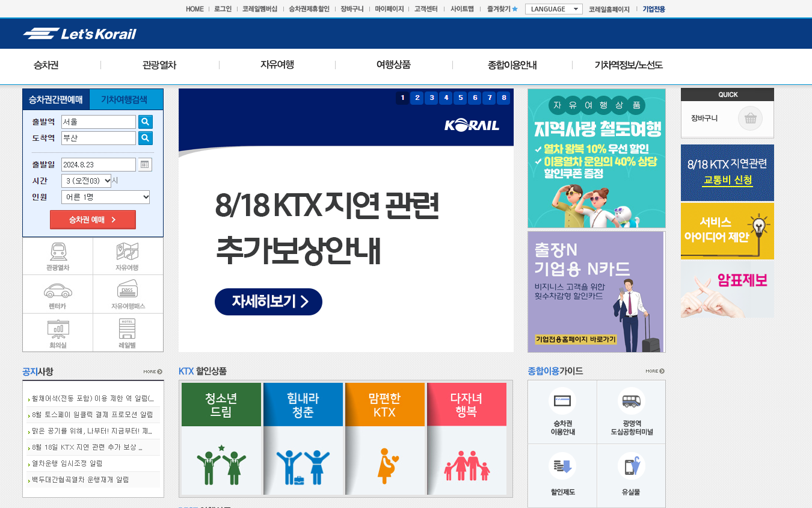This screenshot has height=508, width=812.
Task: Click the 승차권 예매 button
Action: point(93,220)
